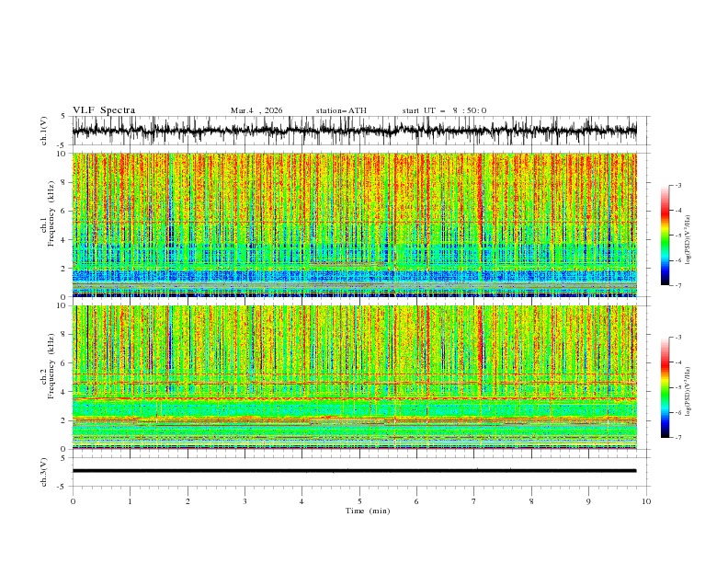Click the ch.2 'Frequency (kHz)' axis label
This screenshot has width=728, height=563.
point(52,365)
